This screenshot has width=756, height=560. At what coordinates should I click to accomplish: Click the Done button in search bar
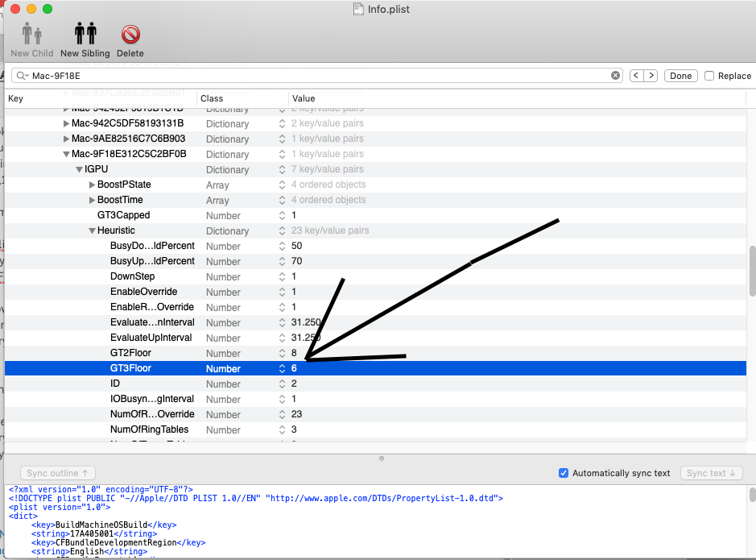click(x=680, y=76)
